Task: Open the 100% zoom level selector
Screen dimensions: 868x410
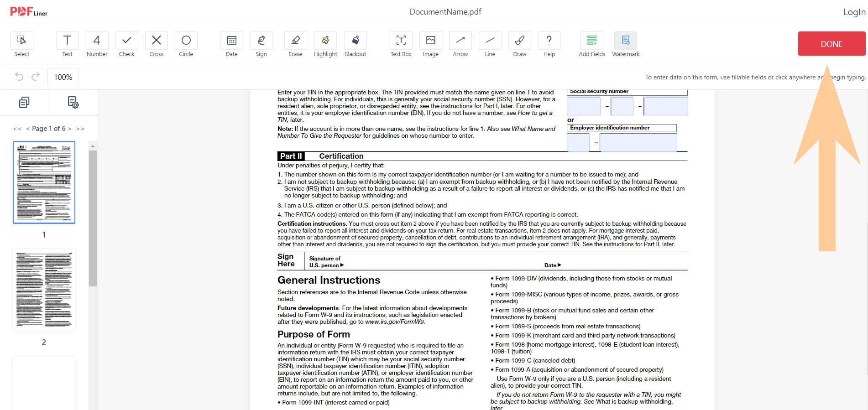Action: [63, 77]
